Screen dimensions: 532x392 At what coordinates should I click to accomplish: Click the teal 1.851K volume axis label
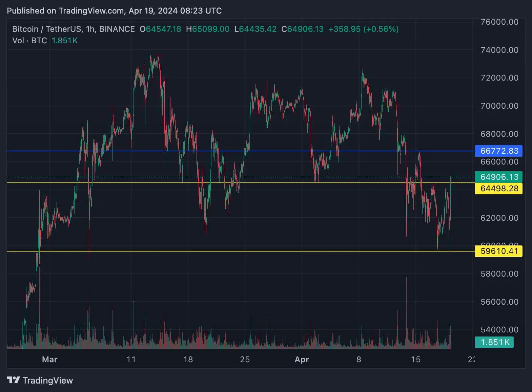point(494,342)
